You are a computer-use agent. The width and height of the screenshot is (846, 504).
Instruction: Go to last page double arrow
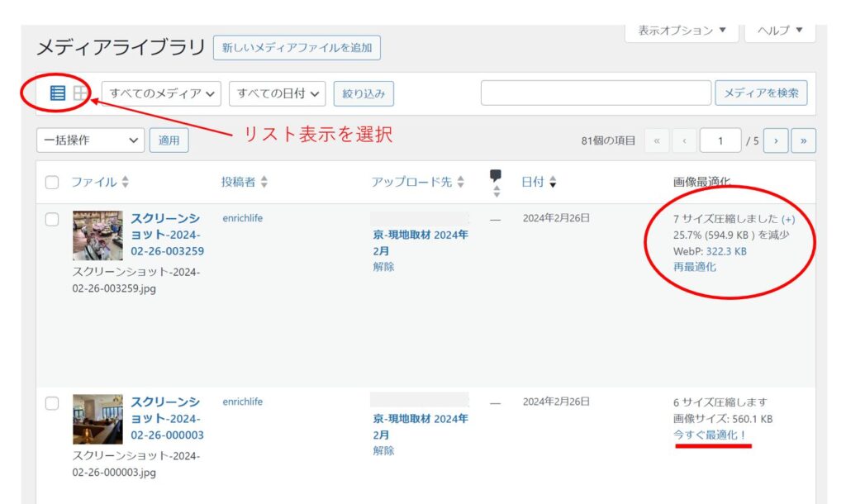click(x=803, y=140)
